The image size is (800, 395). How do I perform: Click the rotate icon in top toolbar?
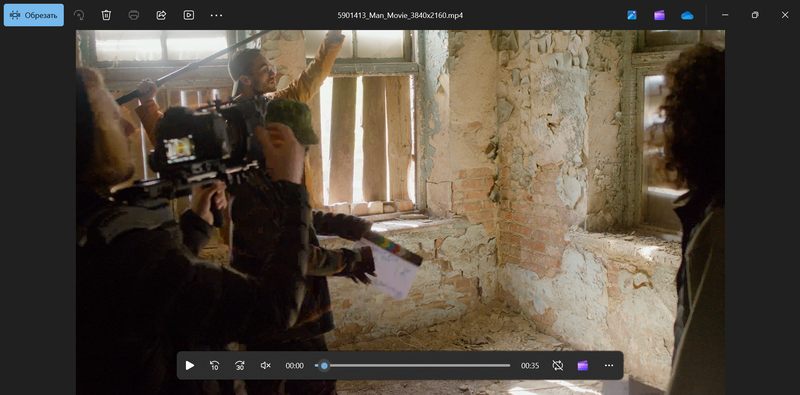[x=79, y=15]
